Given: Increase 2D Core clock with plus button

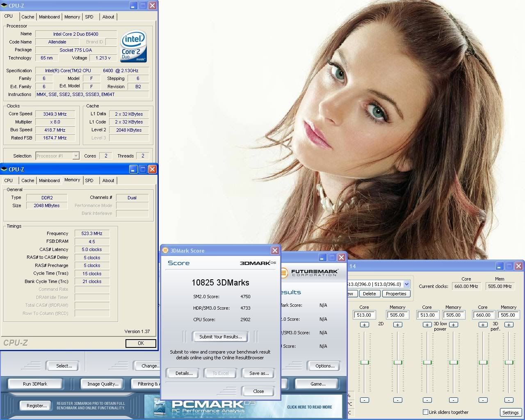Looking at the screenshot, I should (364, 324).
